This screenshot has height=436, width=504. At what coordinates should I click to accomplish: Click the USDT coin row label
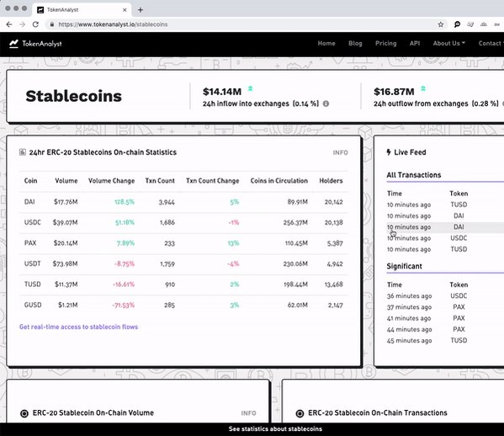point(33,263)
